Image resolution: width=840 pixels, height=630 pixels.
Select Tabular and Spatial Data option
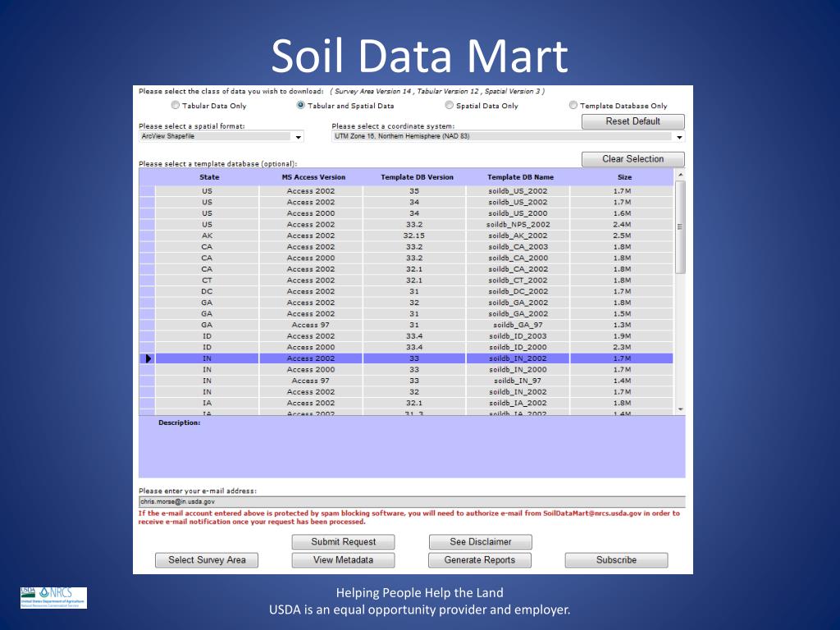300,106
